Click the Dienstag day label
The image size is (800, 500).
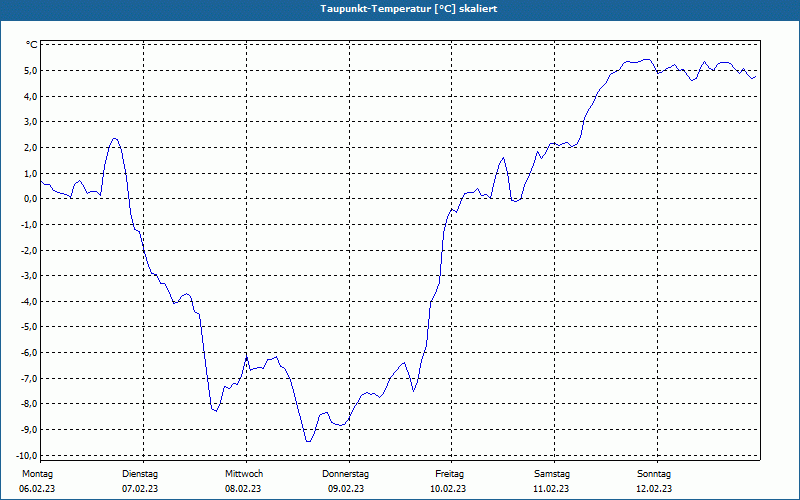point(140,474)
